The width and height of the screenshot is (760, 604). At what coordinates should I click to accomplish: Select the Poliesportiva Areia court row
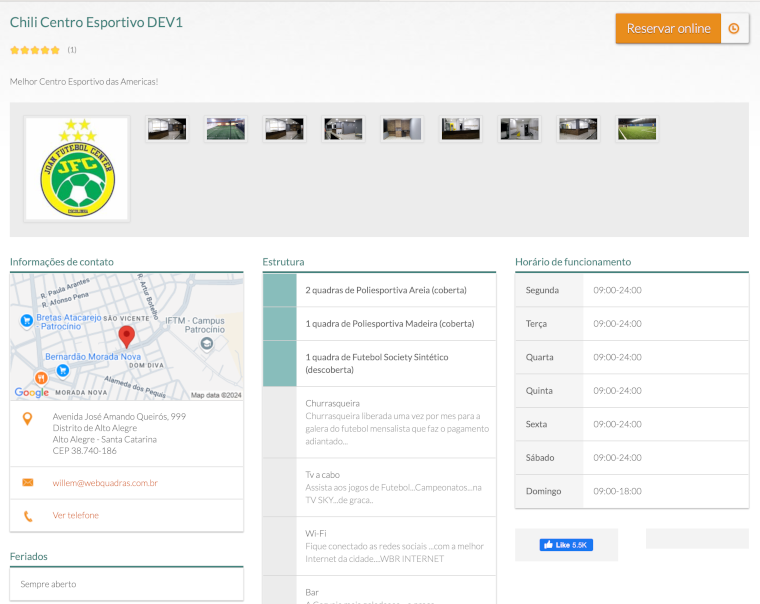(x=385, y=290)
